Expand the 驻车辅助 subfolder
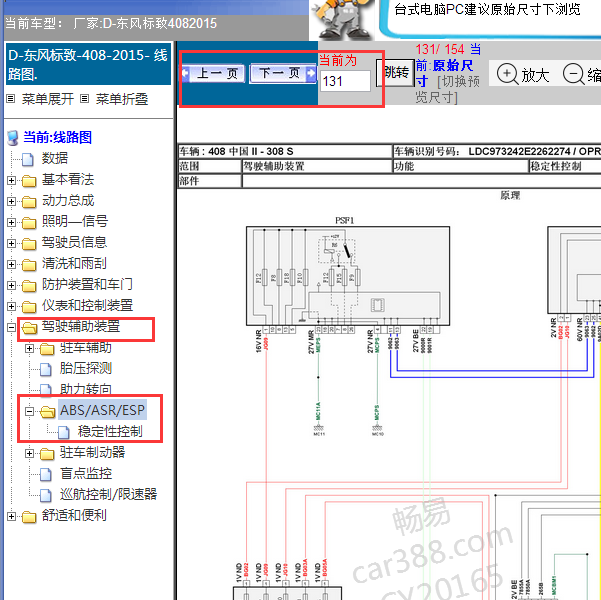Image resolution: width=601 pixels, height=600 pixels. pyautogui.click(x=30, y=348)
